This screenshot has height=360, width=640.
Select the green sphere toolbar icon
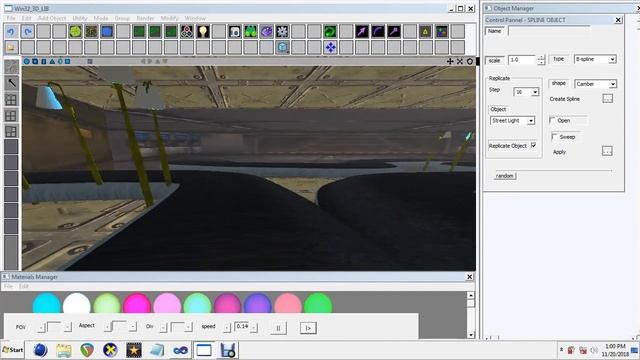pos(76,31)
